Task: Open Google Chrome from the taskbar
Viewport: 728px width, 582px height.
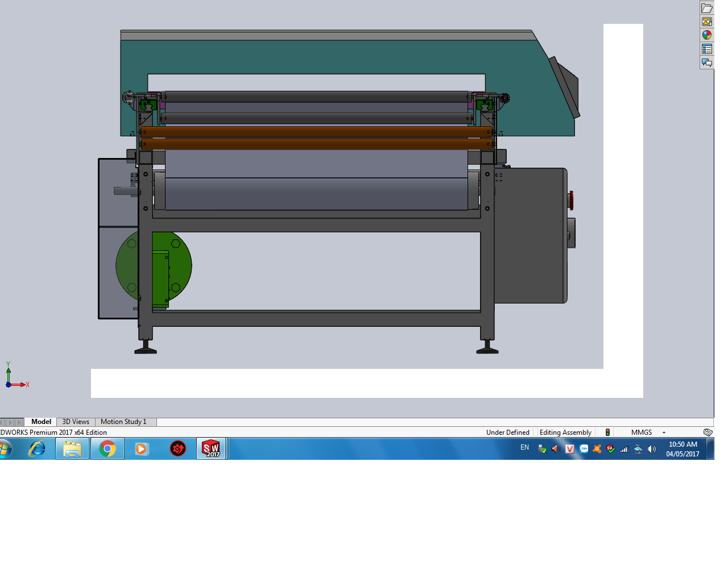Action: click(107, 449)
